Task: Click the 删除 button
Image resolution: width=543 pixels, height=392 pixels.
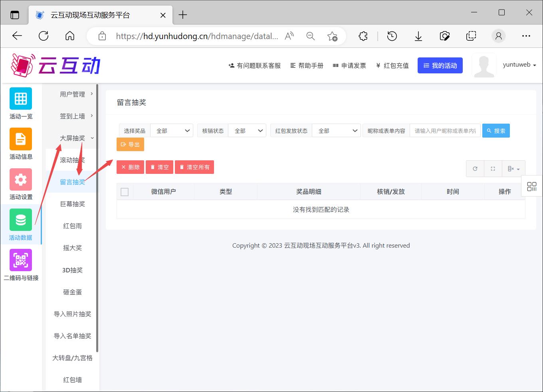Action: click(x=130, y=167)
